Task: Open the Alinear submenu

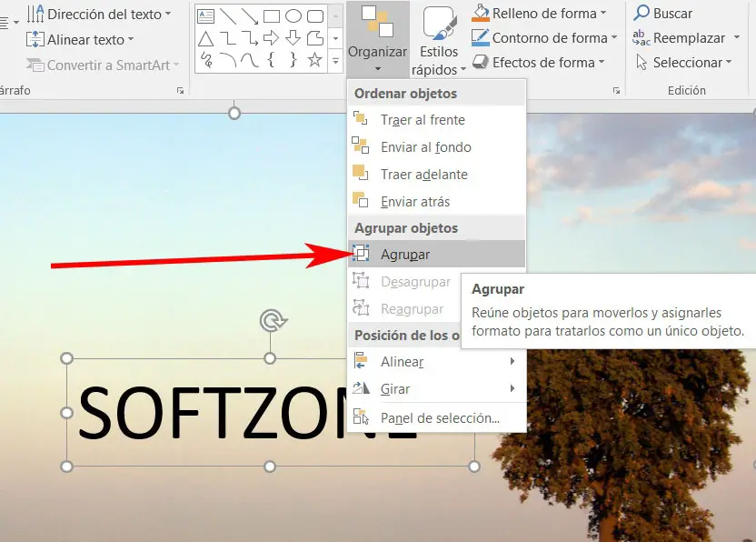Action: coord(436,362)
